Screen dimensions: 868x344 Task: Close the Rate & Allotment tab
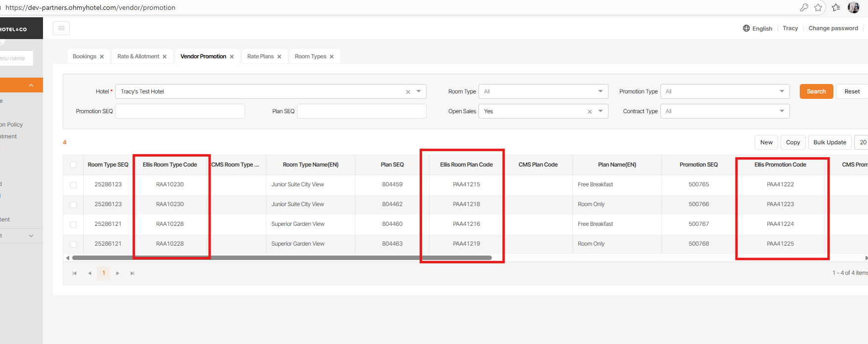165,57
